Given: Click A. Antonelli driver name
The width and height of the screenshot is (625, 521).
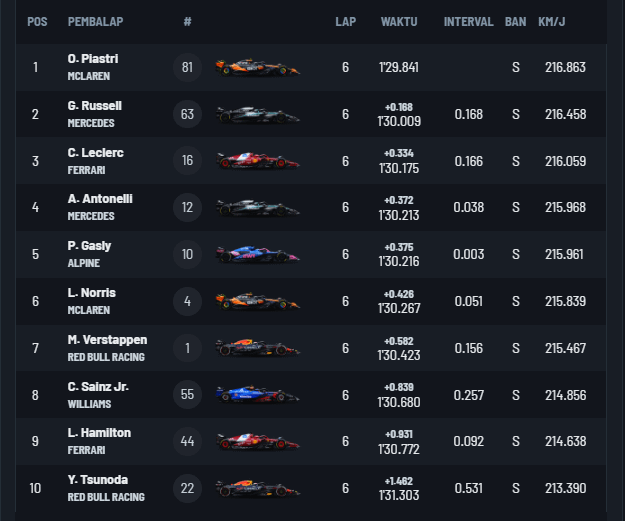Looking at the screenshot, I should [x=100, y=199].
